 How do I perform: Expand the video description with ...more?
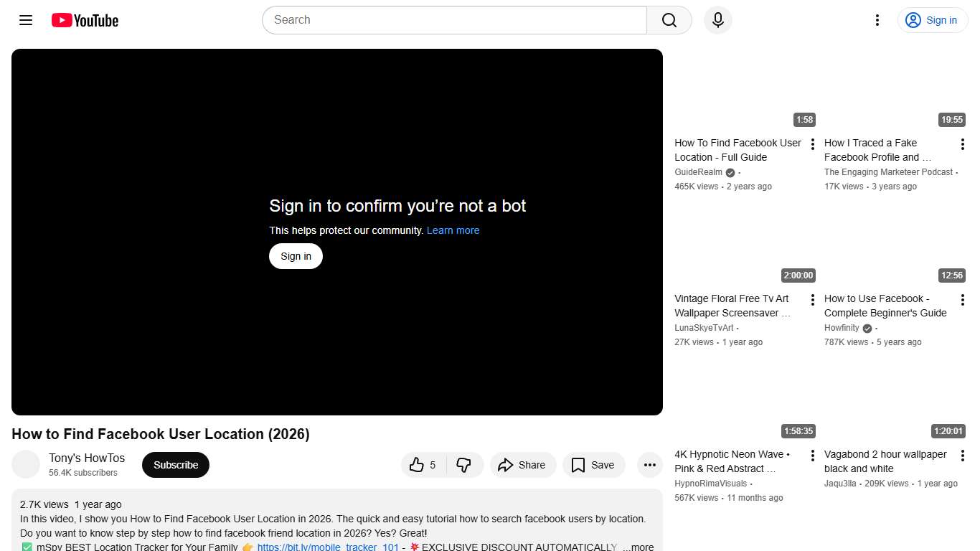639,546
